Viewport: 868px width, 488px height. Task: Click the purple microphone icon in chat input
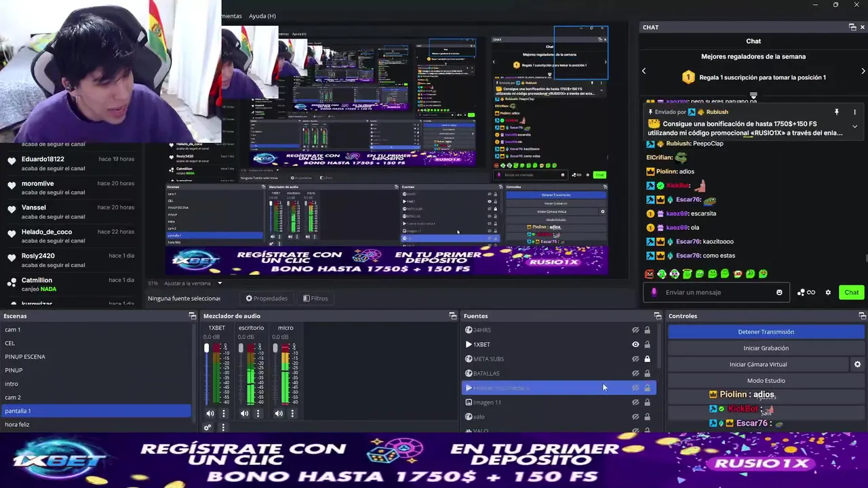click(654, 292)
